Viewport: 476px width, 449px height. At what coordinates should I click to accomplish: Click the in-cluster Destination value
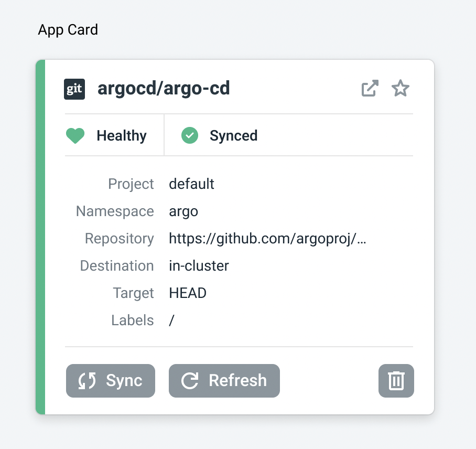199,265
